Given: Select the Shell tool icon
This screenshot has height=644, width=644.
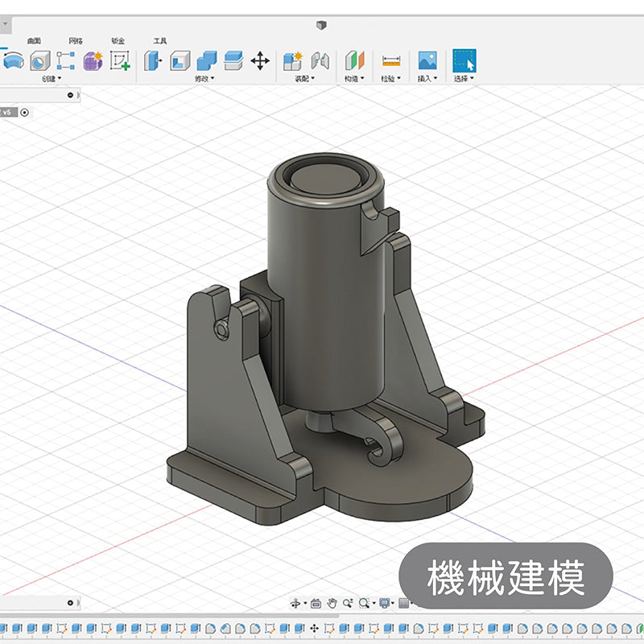Looking at the screenshot, I should pyautogui.click(x=180, y=61).
